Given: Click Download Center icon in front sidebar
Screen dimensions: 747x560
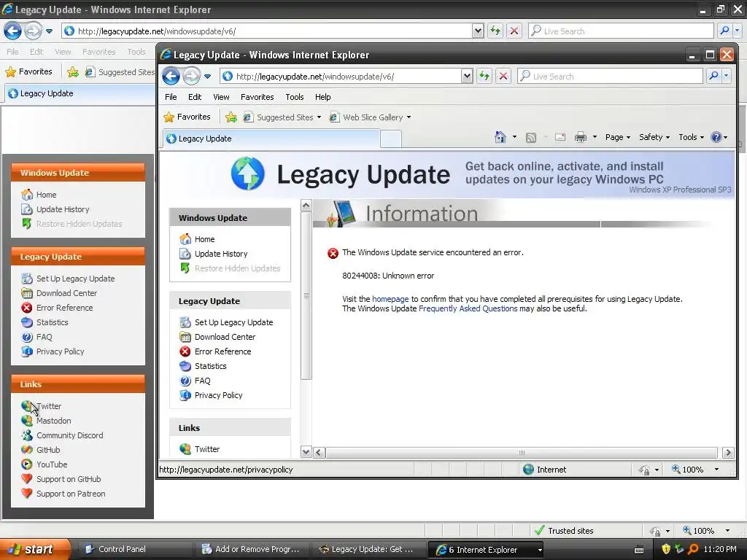Looking at the screenshot, I should coord(185,337).
